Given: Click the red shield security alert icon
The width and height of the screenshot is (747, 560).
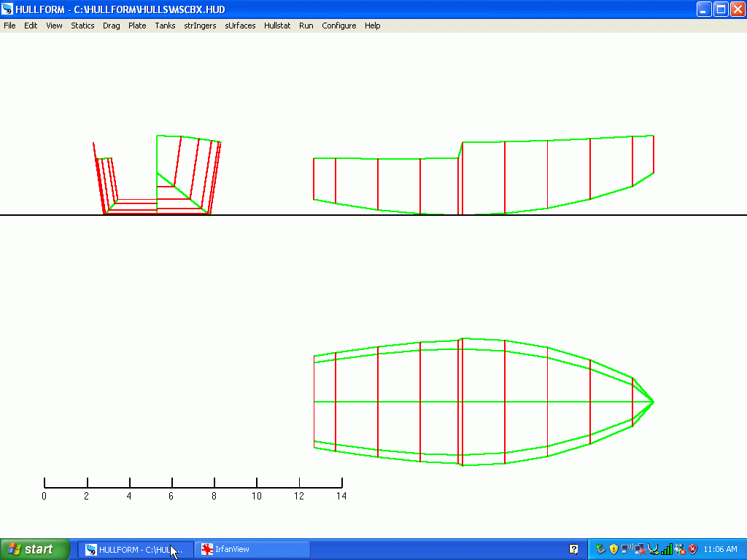Looking at the screenshot, I should (692, 549).
